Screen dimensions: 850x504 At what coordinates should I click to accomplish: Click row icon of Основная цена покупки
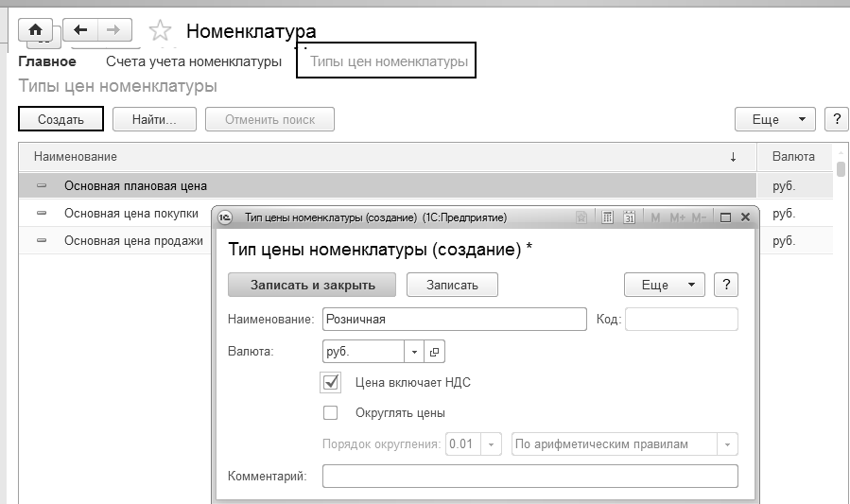pos(42,213)
